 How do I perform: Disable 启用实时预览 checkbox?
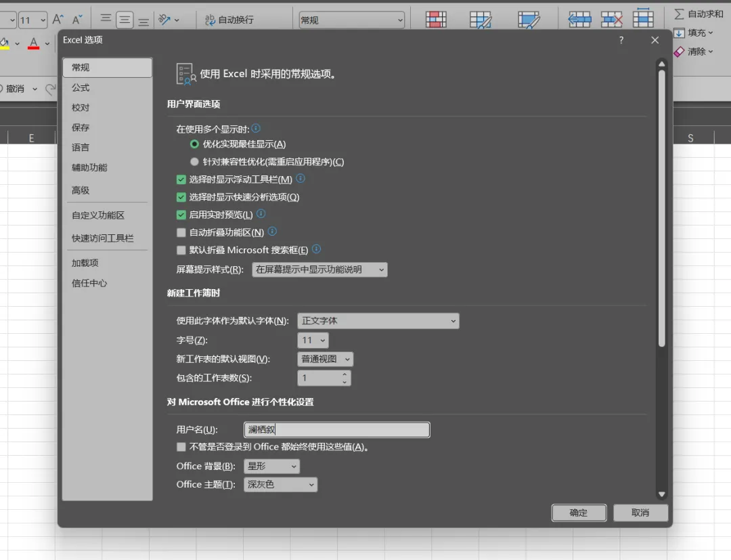(181, 215)
